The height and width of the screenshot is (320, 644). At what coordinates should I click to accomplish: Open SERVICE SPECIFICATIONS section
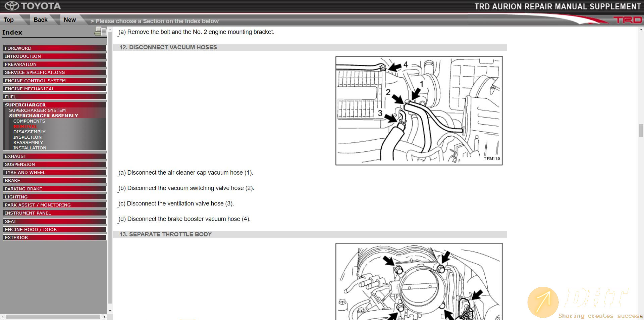click(x=55, y=72)
